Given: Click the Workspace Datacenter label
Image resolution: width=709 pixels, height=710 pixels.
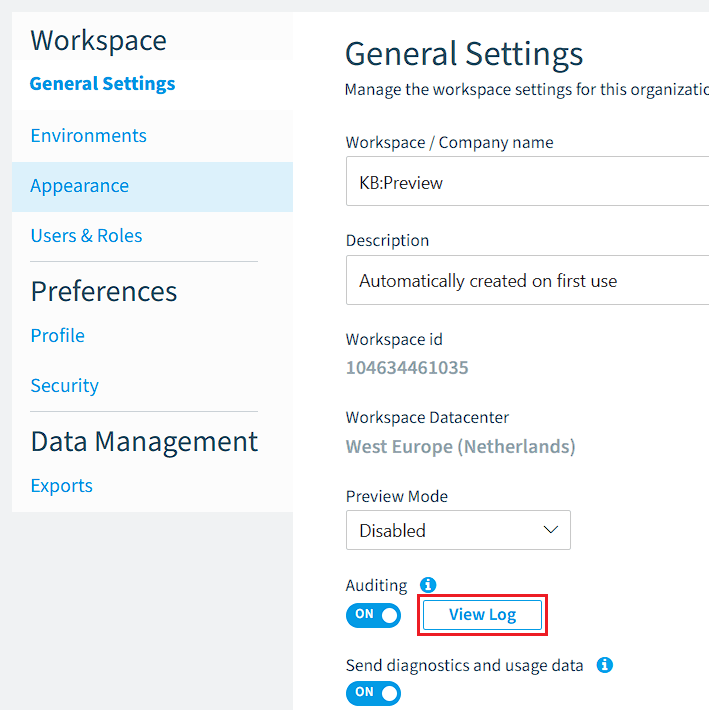Looking at the screenshot, I should [427, 417].
